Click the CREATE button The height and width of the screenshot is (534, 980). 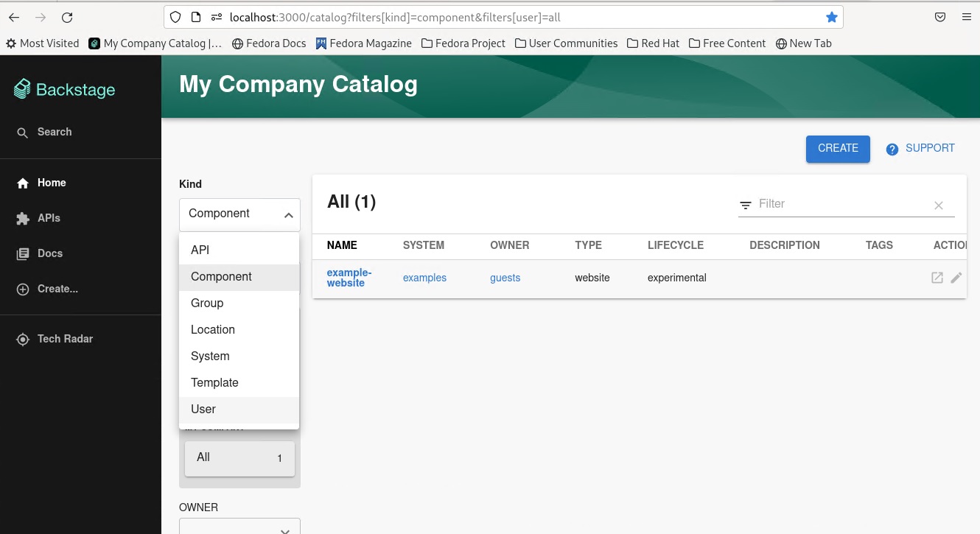point(838,148)
